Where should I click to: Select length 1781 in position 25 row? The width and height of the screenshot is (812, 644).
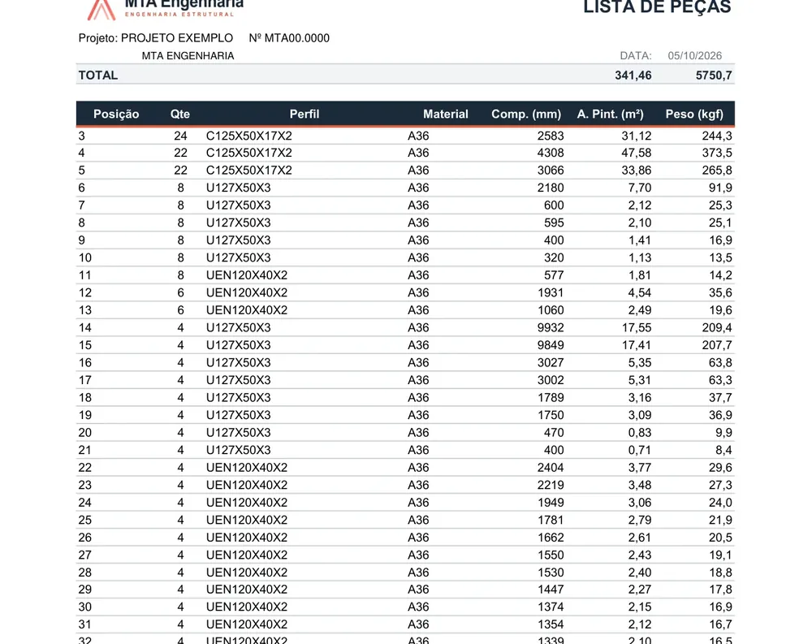coord(551,521)
